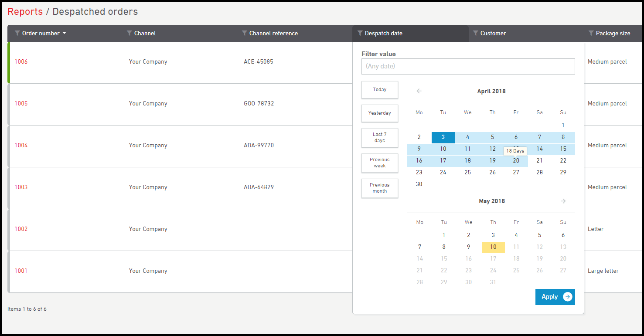Go to previous month with left arrow
Screen dimensions: 644x336
pyautogui.click(x=419, y=91)
